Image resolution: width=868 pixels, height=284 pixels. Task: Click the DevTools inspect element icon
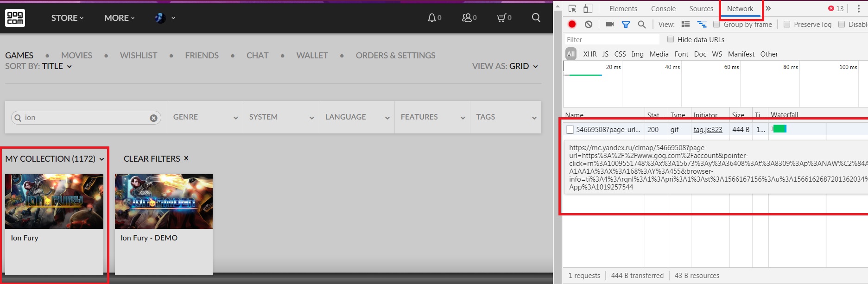tap(572, 9)
